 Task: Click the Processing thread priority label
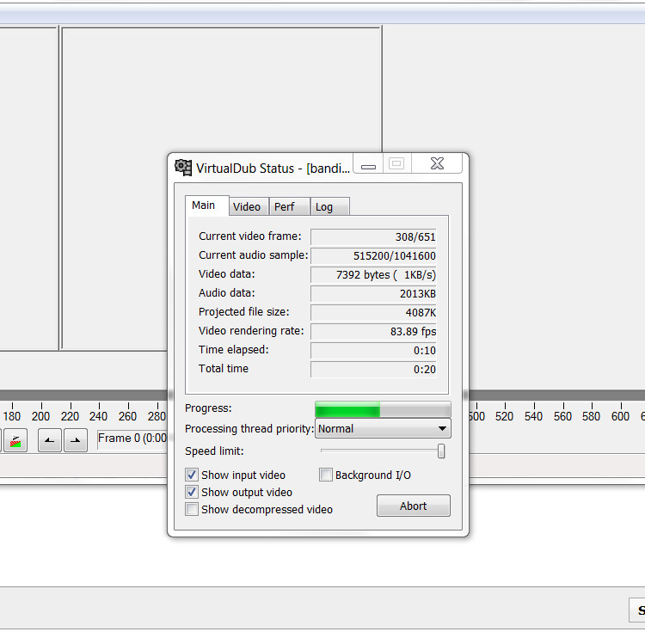249,429
